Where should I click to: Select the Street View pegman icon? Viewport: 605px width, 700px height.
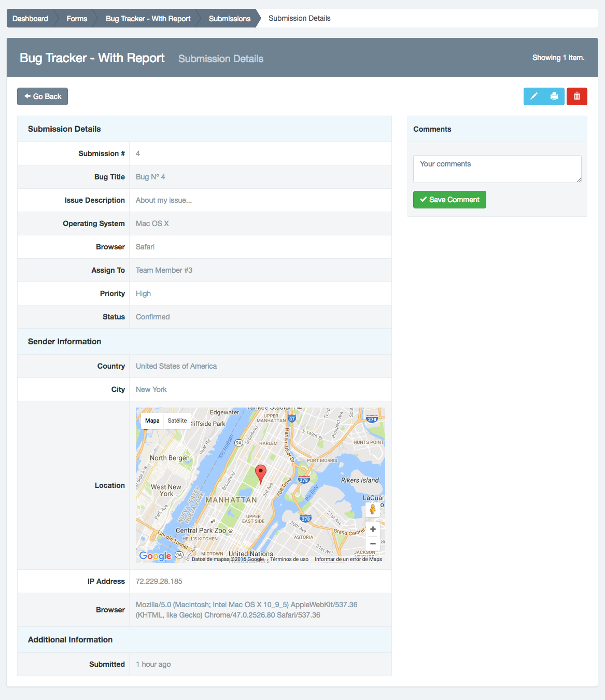(372, 510)
